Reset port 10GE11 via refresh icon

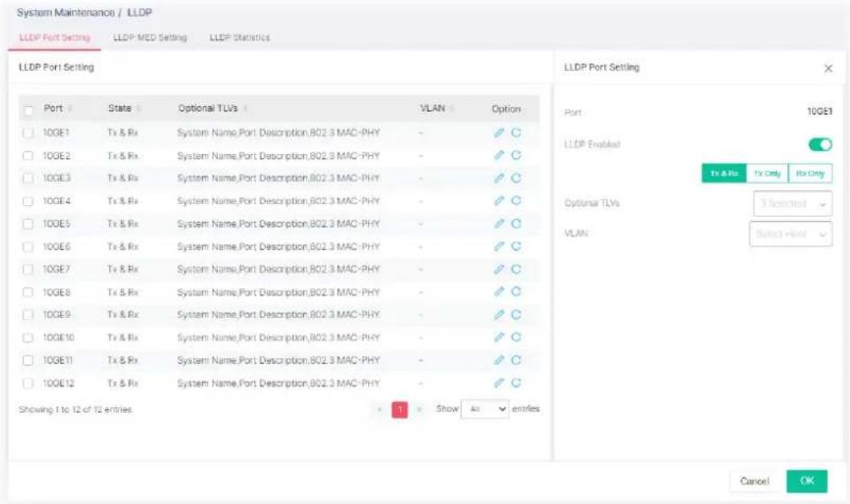[x=516, y=360]
